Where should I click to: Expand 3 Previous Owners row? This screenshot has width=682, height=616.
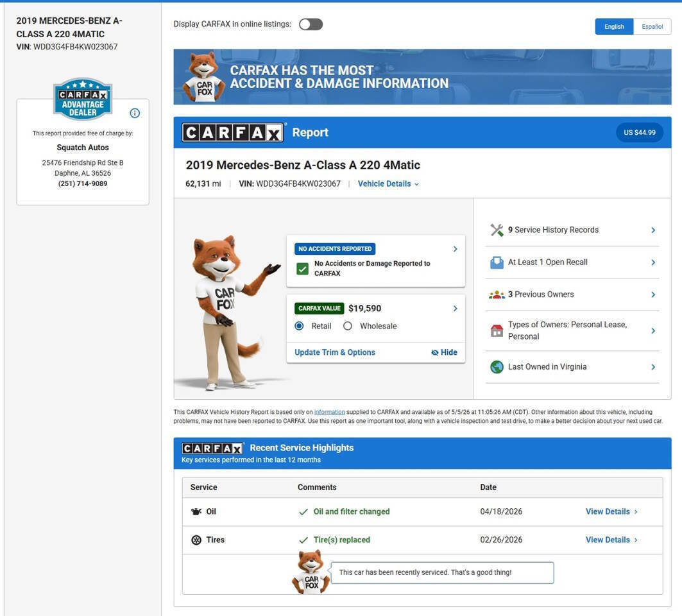click(x=572, y=295)
